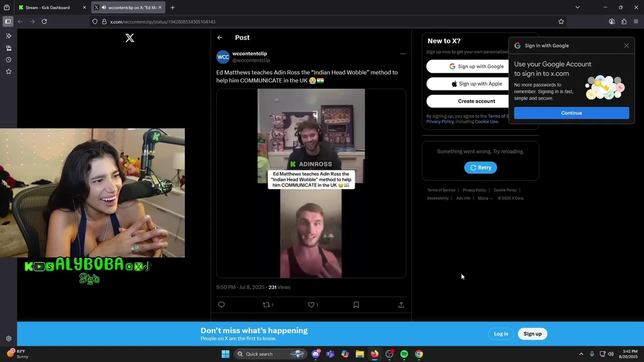
Task: Share the post with the share icon
Action: click(x=401, y=305)
